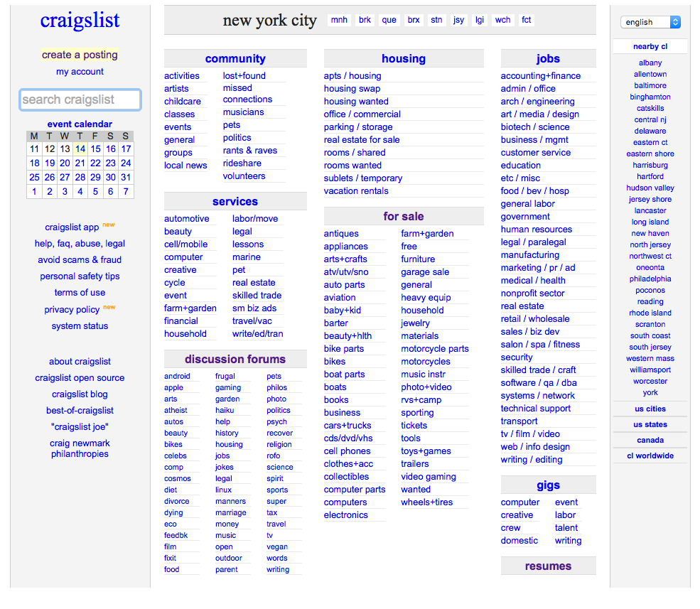The width and height of the screenshot is (700, 609).
Task: Select the jsy area tab
Action: click(458, 20)
